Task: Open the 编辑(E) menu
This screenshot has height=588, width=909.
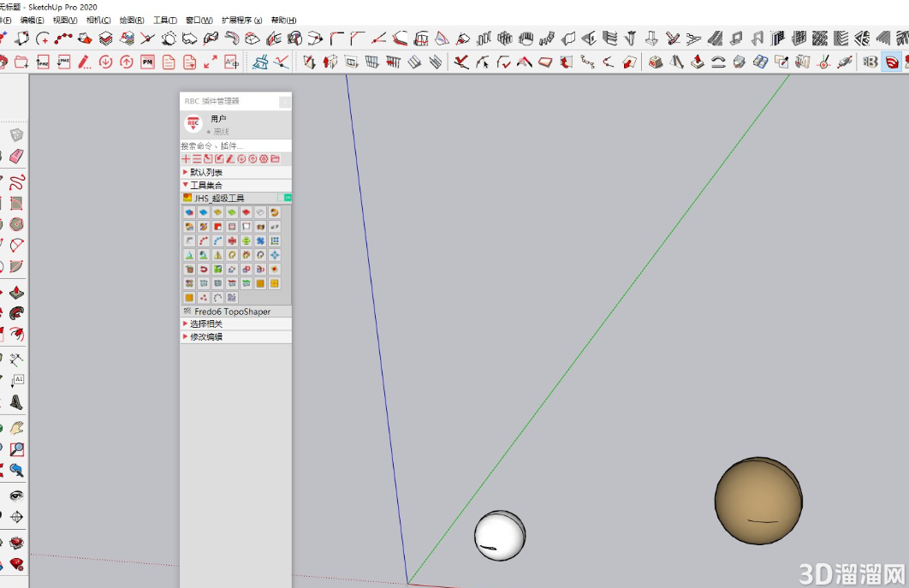Action: pyautogui.click(x=32, y=21)
